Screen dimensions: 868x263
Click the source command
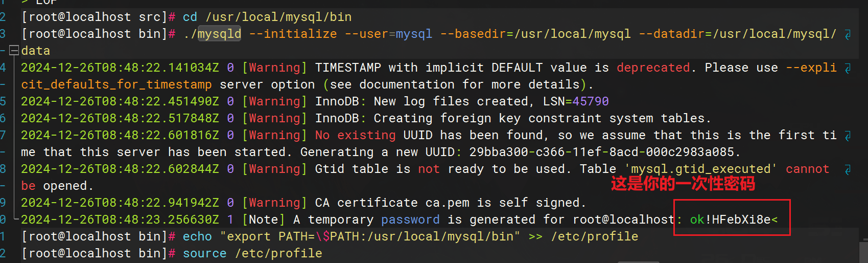204,253
